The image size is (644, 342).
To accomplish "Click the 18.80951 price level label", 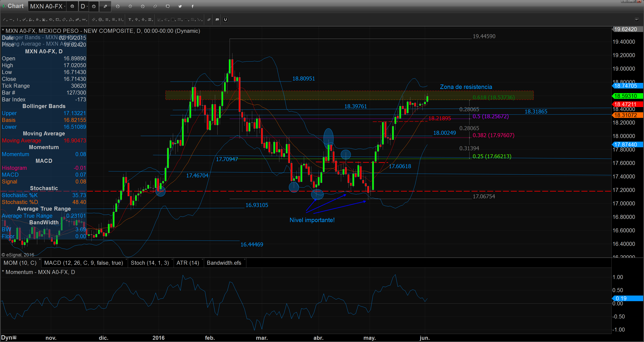I will (303, 79).
